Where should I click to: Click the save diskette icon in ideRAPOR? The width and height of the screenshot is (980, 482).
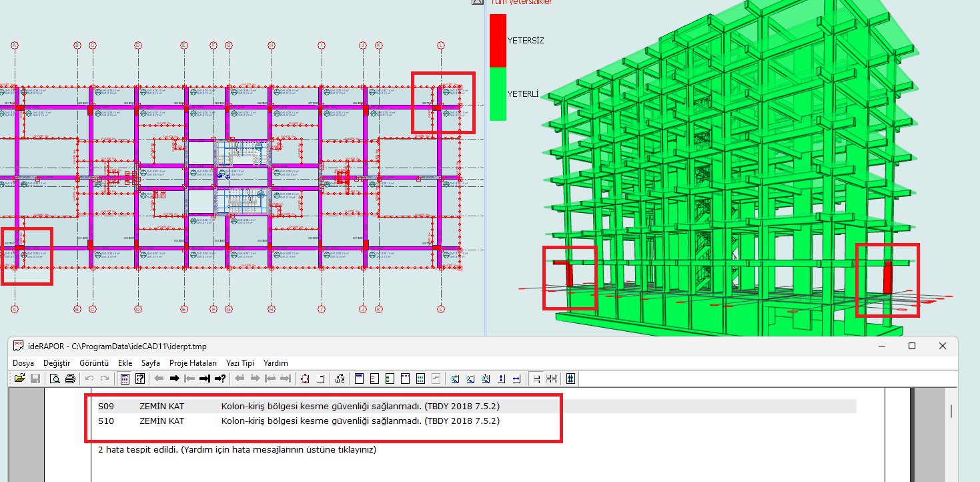(x=35, y=379)
